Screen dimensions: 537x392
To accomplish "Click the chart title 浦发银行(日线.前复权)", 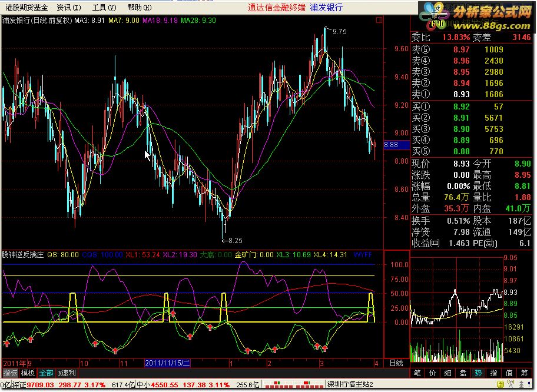I will pos(37,20).
